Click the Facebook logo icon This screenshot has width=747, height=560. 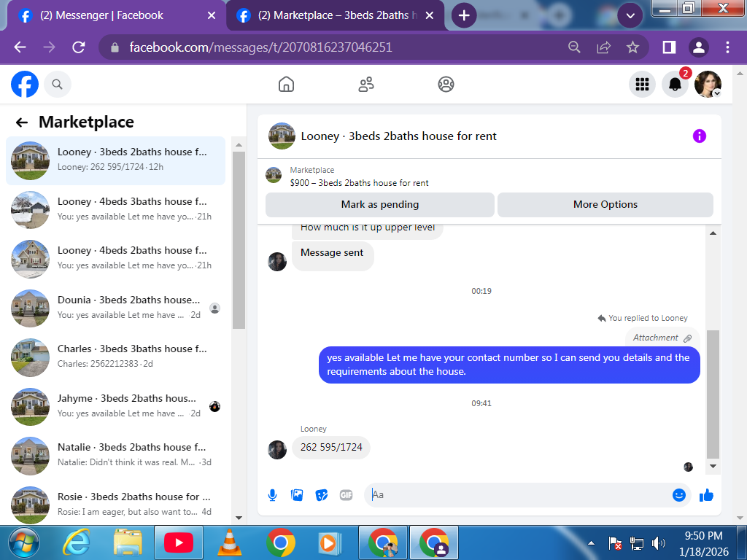click(25, 85)
